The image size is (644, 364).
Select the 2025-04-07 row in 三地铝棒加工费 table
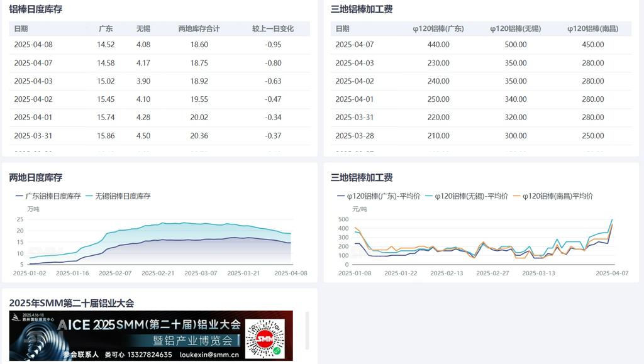480,45
